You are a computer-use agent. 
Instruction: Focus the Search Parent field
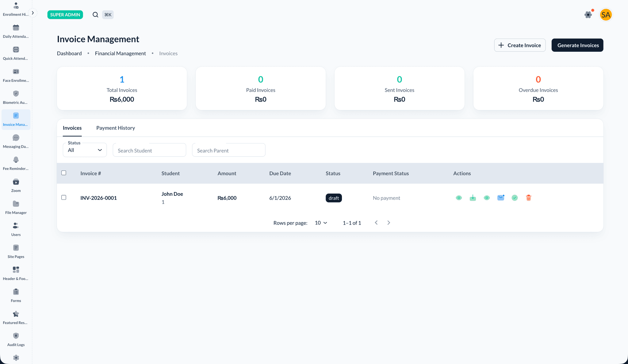229,150
